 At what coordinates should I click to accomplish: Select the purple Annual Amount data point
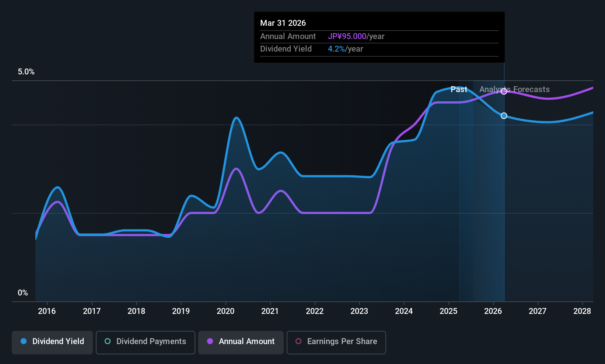504,91
